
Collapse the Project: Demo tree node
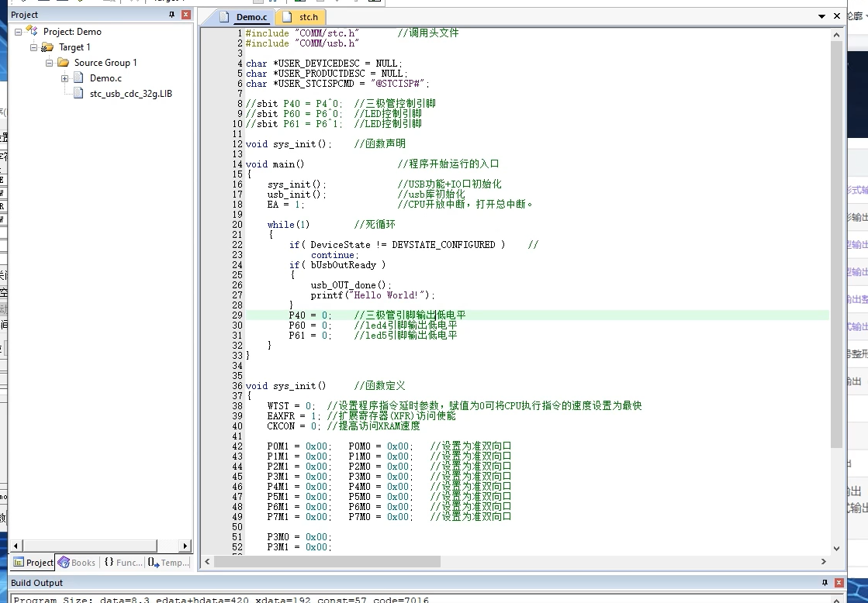coord(19,32)
